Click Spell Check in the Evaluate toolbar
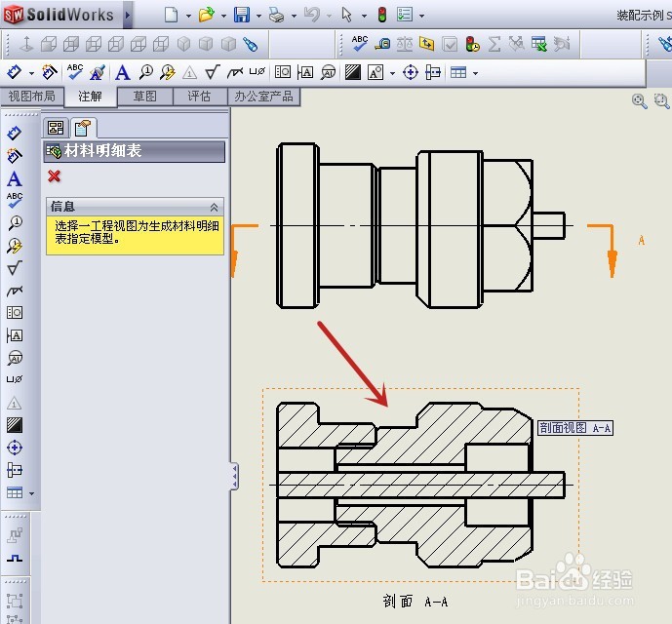 pyautogui.click(x=360, y=43)
